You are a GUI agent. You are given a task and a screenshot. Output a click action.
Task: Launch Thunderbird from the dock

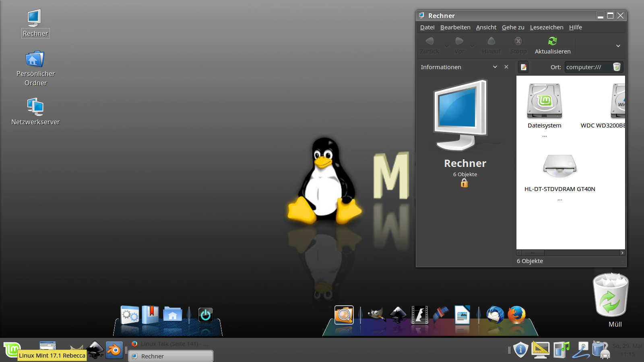(x=495, y=315)
